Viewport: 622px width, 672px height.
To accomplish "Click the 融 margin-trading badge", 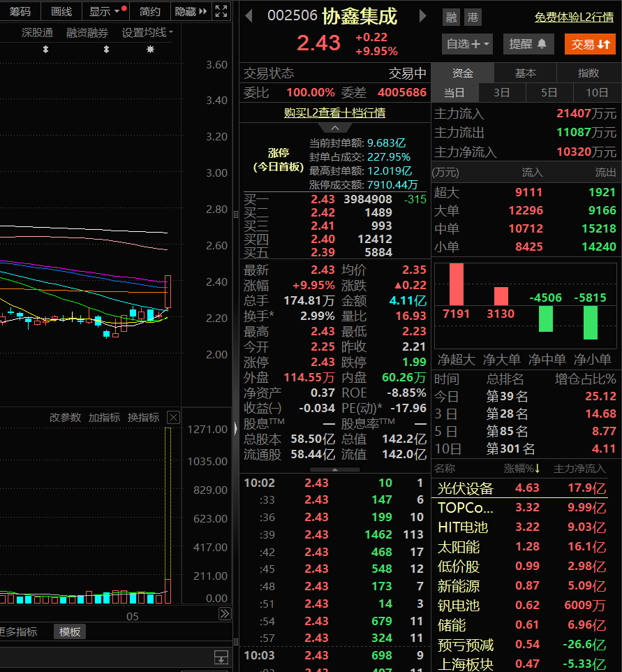I will point(452,17).
